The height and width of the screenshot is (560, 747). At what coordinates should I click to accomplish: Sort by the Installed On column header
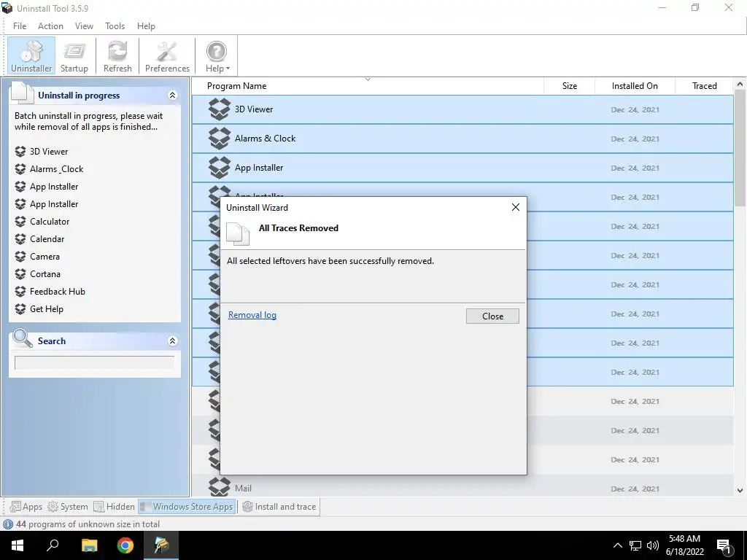635,86
